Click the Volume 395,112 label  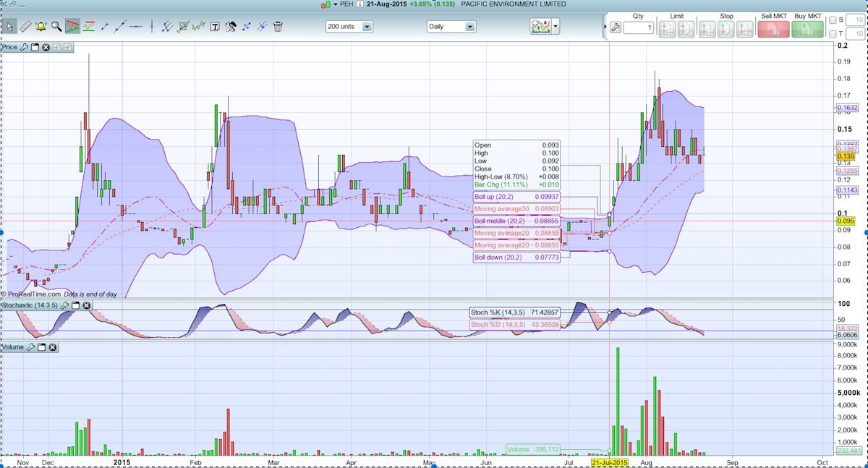click(533, 449)
